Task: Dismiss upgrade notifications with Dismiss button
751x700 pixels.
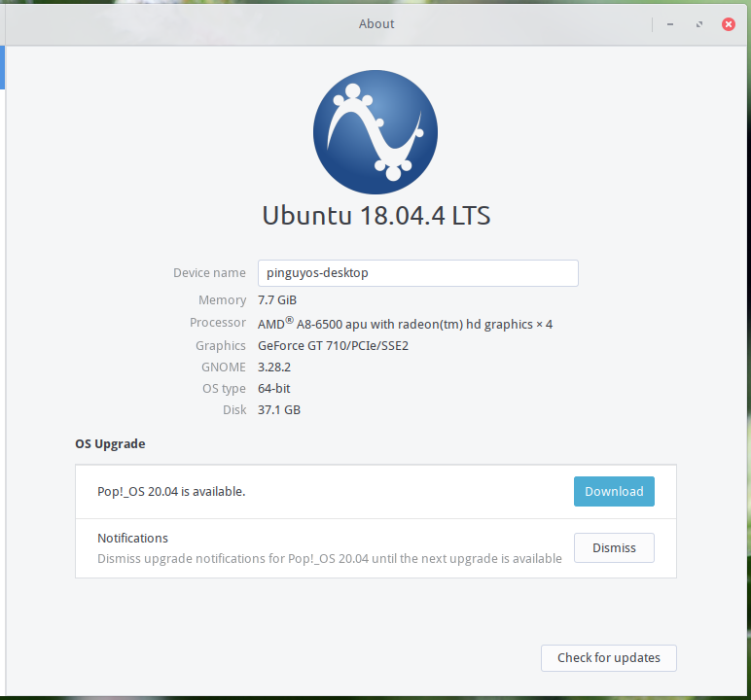Action: (x=614, y=547)
